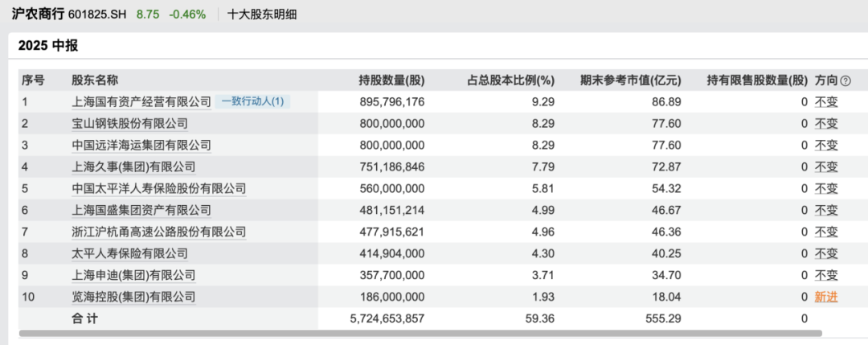Open 浙江沪杭甬高速公路股份有限公司 link
This screenshot has width=868, height=345.
(159, 232)
